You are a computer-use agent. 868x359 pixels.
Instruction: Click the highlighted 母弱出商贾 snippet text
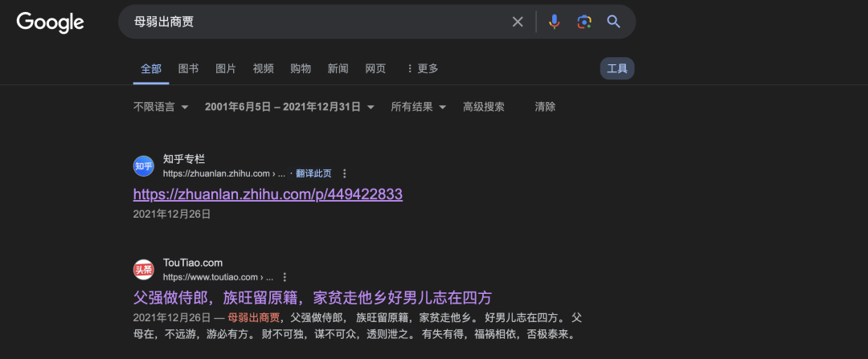pos(253,318)
